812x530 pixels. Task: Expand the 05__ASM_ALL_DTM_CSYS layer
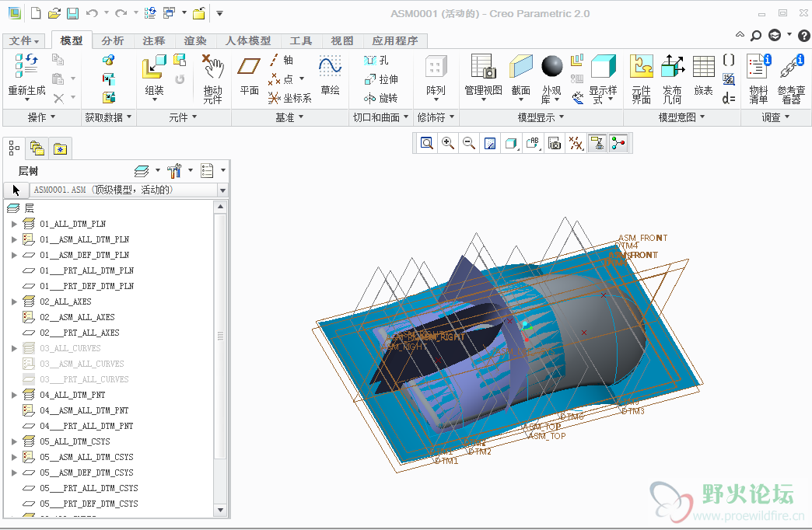click(15, 457)
